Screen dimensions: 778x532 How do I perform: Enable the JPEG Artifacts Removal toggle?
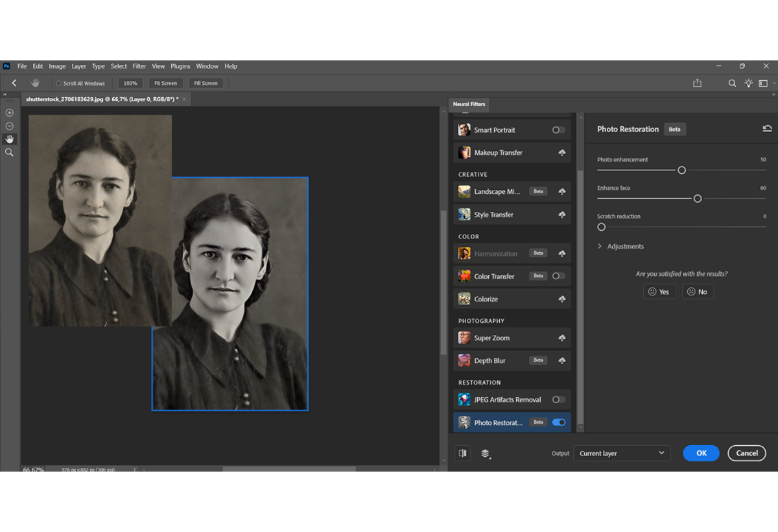pos(558,400)
